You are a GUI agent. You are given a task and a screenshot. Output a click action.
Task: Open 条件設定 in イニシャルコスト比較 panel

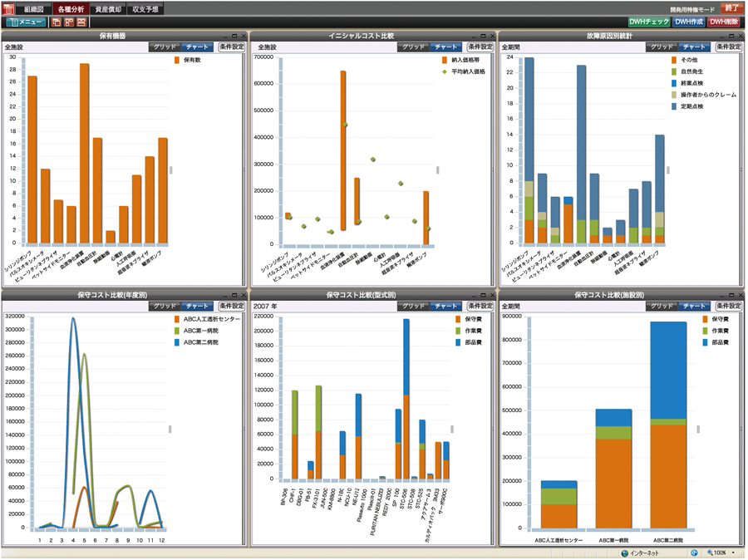(x=480, y=47)
